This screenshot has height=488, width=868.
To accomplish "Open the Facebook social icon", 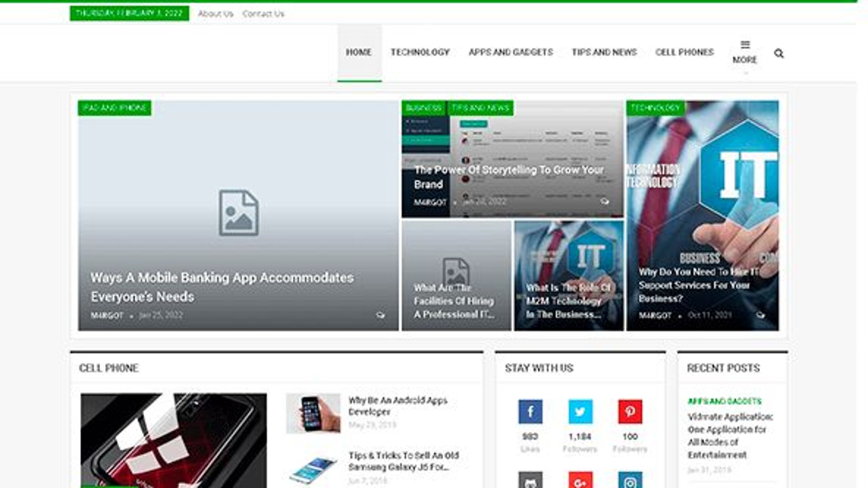I will (x=530, y=411).
